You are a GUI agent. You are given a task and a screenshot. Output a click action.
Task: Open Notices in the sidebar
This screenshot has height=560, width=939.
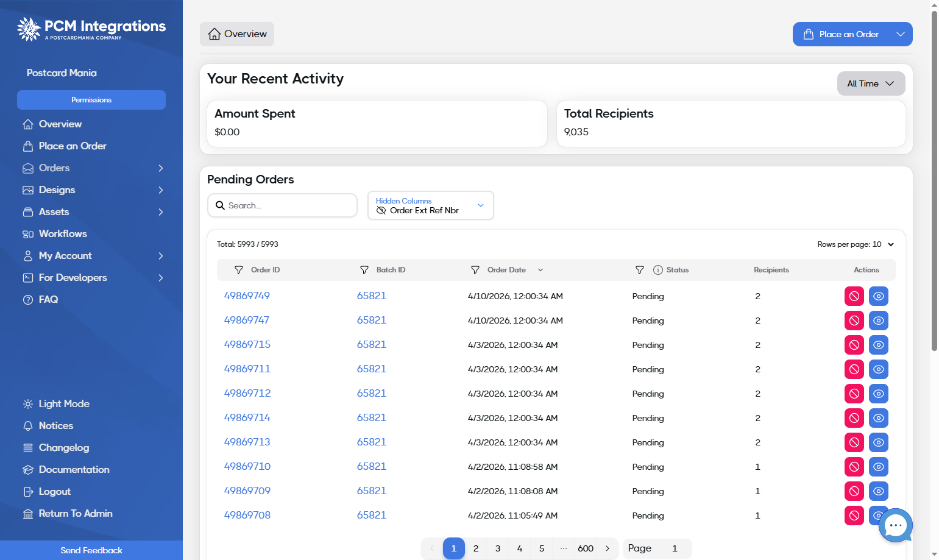pyautogui.click(x=48, y=426)
